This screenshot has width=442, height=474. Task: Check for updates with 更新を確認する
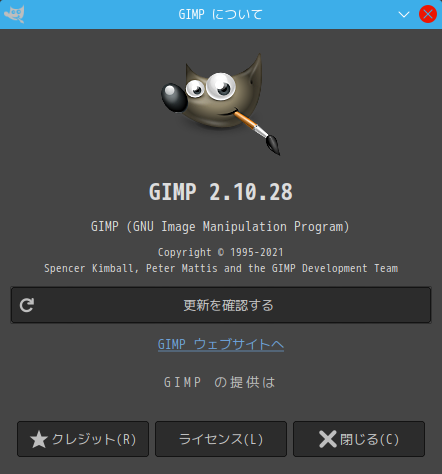(221, 305)
